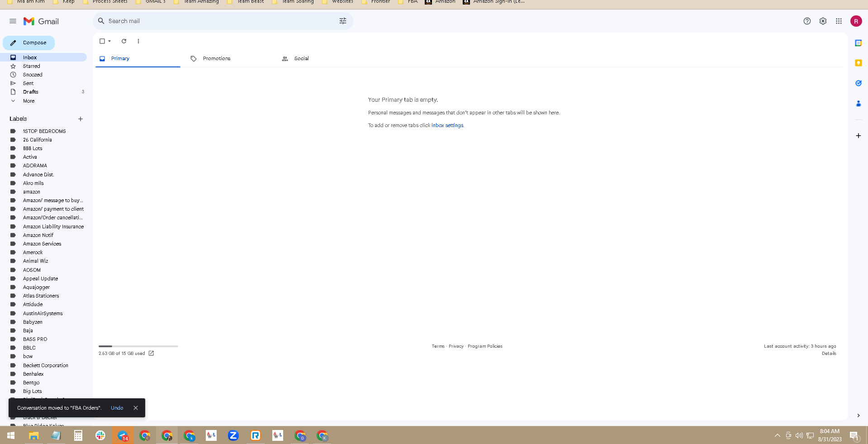Refresh the inbox
Screen dimensions: 868x444
click(124, 41)
